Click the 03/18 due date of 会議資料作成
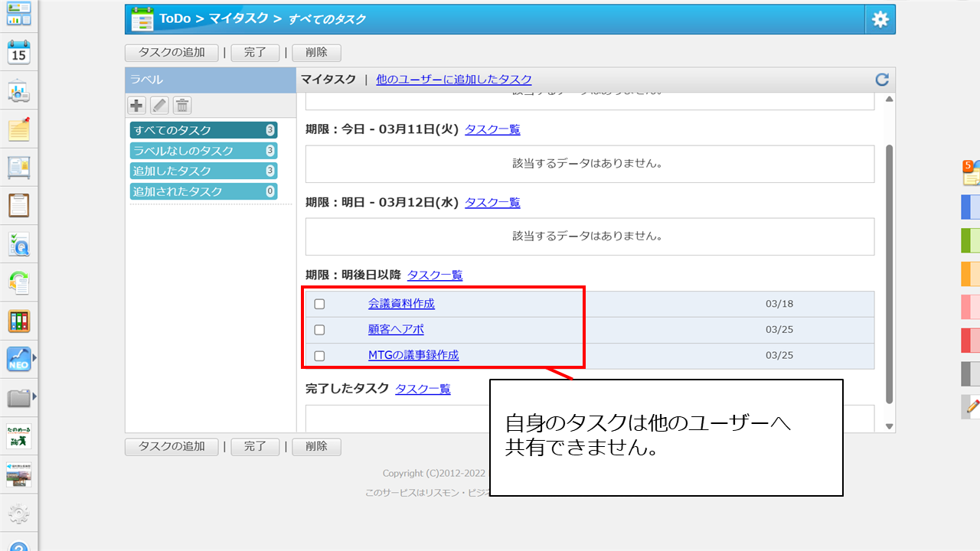The width and height of the screenshot is (980, 551). pos(779,304)
